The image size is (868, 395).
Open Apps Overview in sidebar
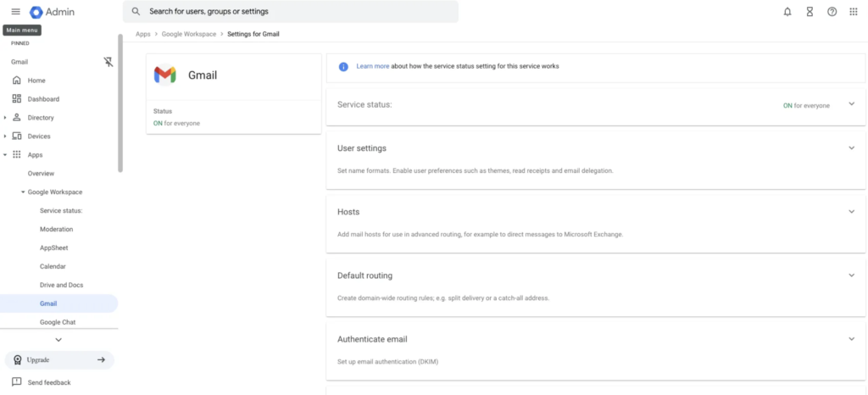(41, 174)
